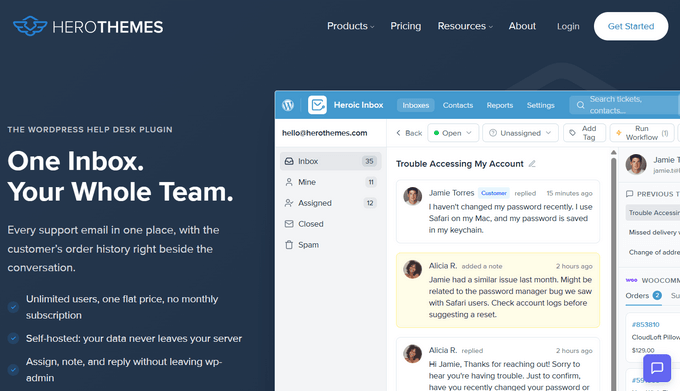
Task: Open the blue chat widget icon
Action: [x=657, y=368]
